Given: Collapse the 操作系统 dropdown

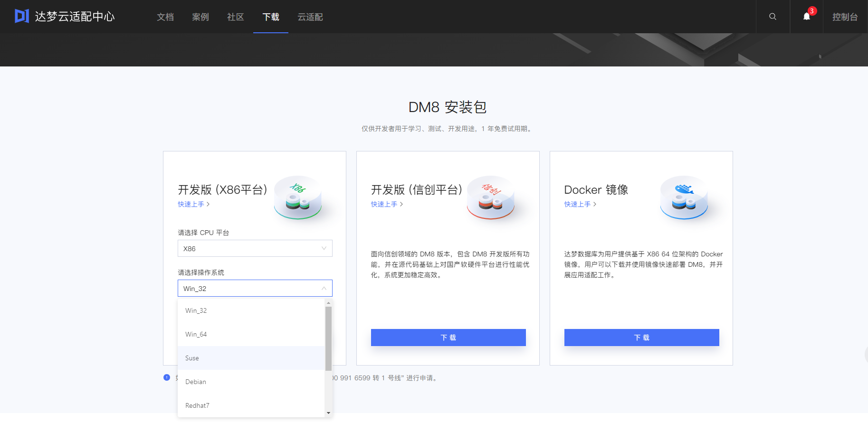Looking at the screenshot, I should [x=255, y=288].
